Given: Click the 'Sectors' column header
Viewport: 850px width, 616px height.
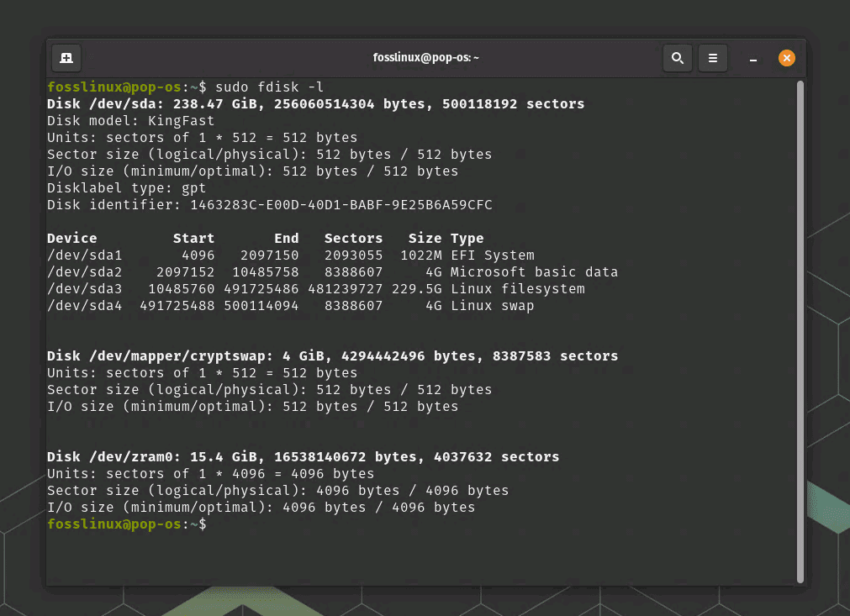Looking at the screenshot, I should 353,238.
